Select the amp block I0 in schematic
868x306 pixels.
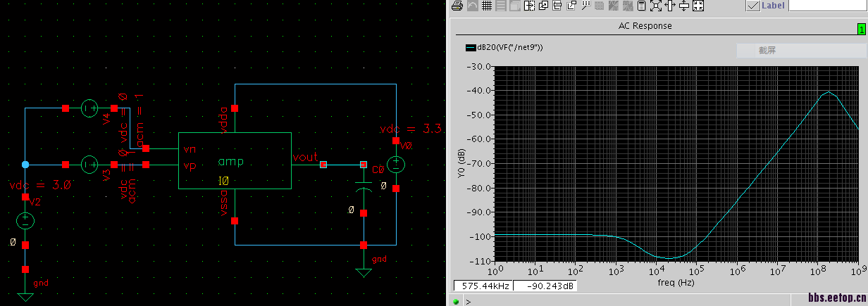(x=234, y=161)
